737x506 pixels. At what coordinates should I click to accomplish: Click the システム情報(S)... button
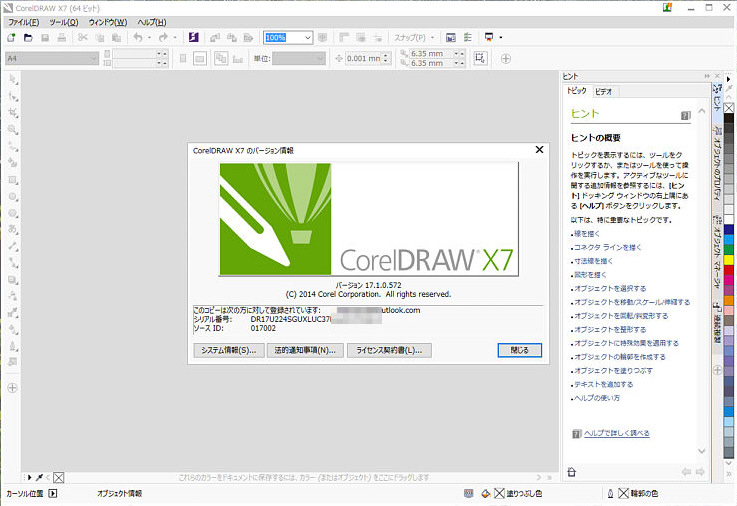pos(229,350)
